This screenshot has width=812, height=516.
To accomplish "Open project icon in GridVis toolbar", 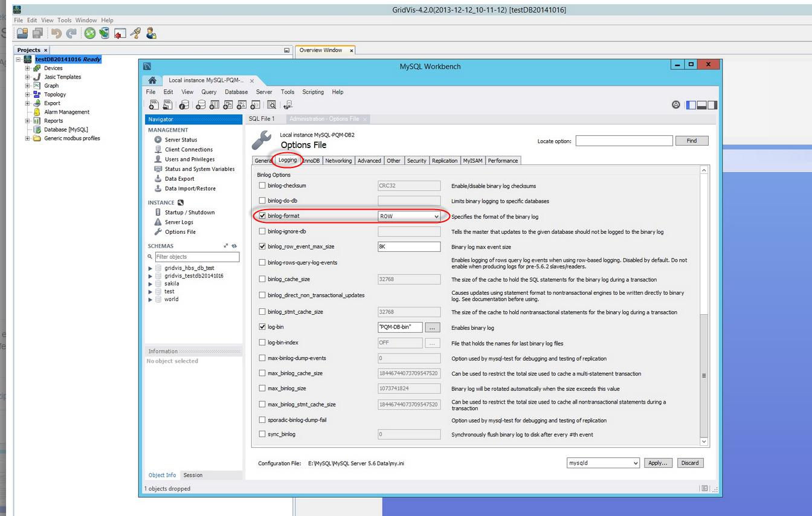I will pos(22,33).
